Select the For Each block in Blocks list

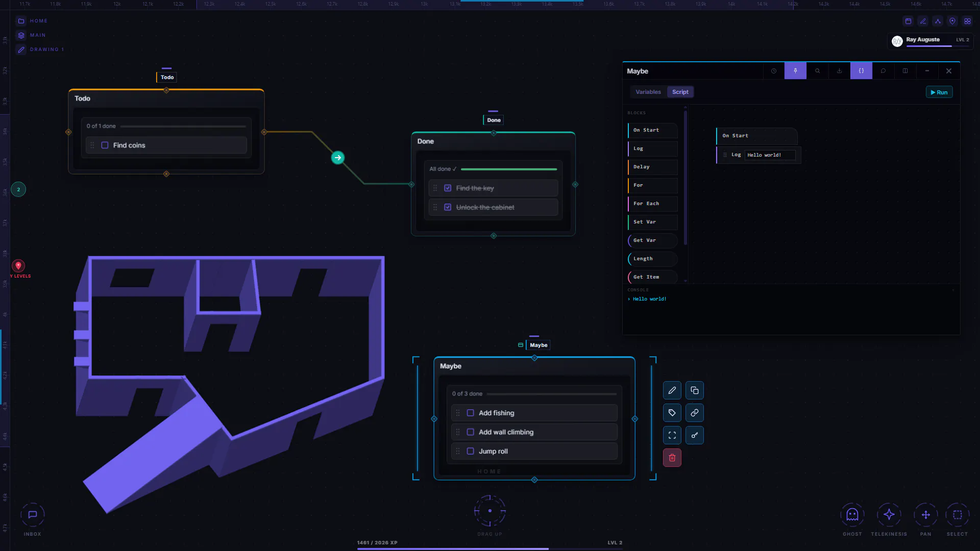(653, 204)
